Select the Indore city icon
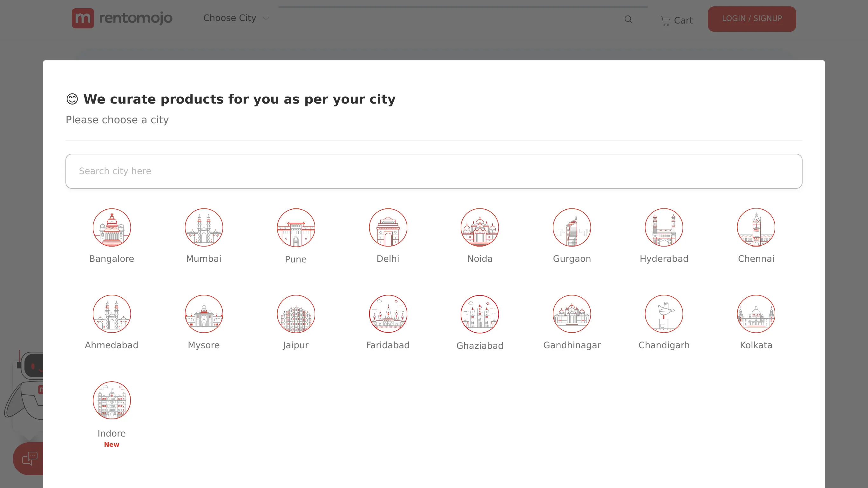Viewport: 868px width, 488px height. pos(112,400)
